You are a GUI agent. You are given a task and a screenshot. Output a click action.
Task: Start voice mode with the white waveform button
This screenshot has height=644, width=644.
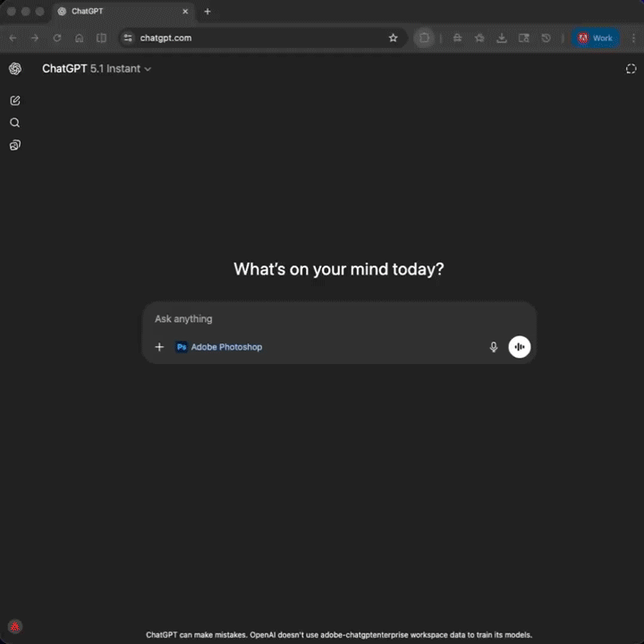[x=520, y=347]
